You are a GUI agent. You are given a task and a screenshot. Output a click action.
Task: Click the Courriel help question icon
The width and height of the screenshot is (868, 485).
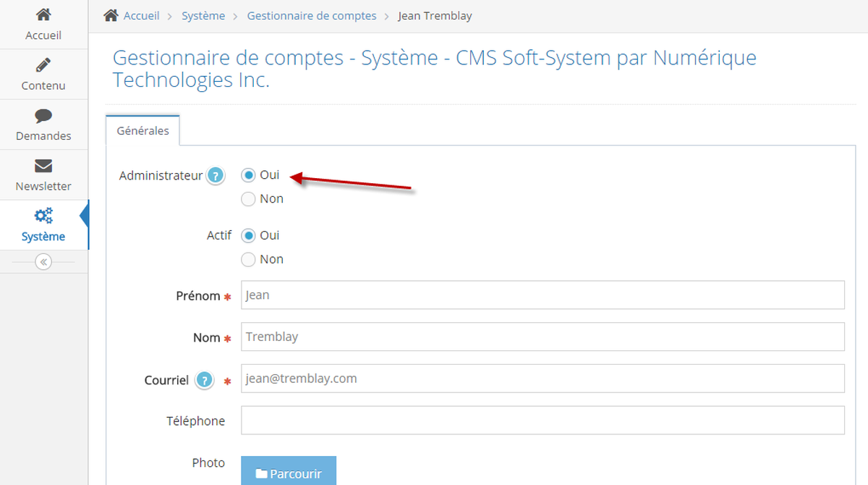(205, 380)
